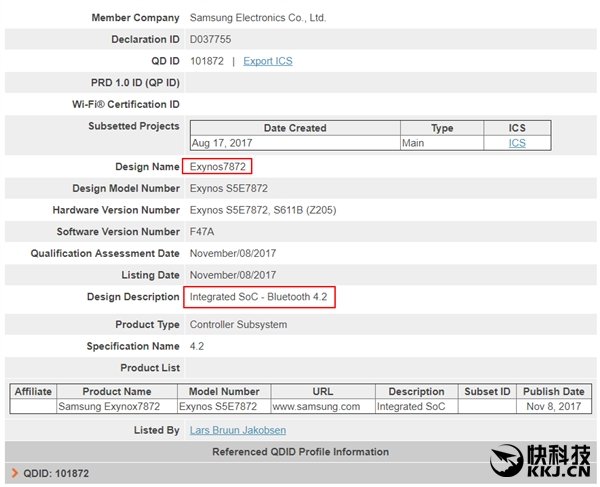The width and height of the screenshot is (600, 487).
Task: Click the Wi-Fi Certification ID label
Action: [x=126, y=104]
